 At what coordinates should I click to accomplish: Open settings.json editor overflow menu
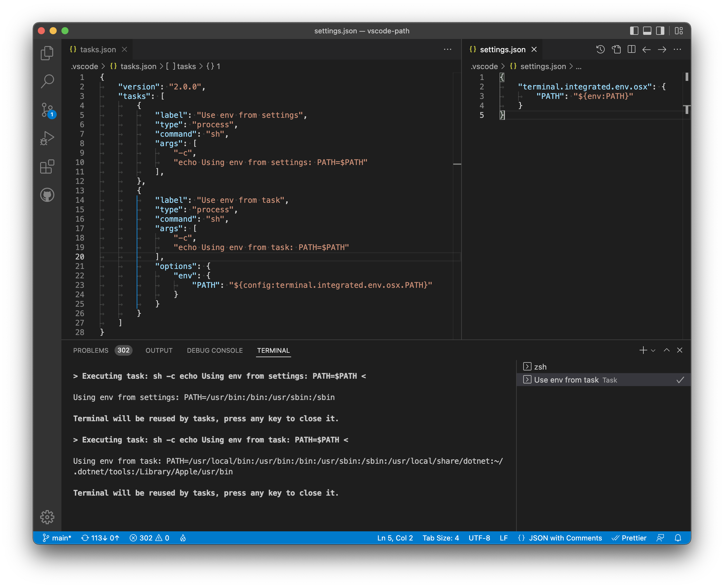tap(677, 50)
